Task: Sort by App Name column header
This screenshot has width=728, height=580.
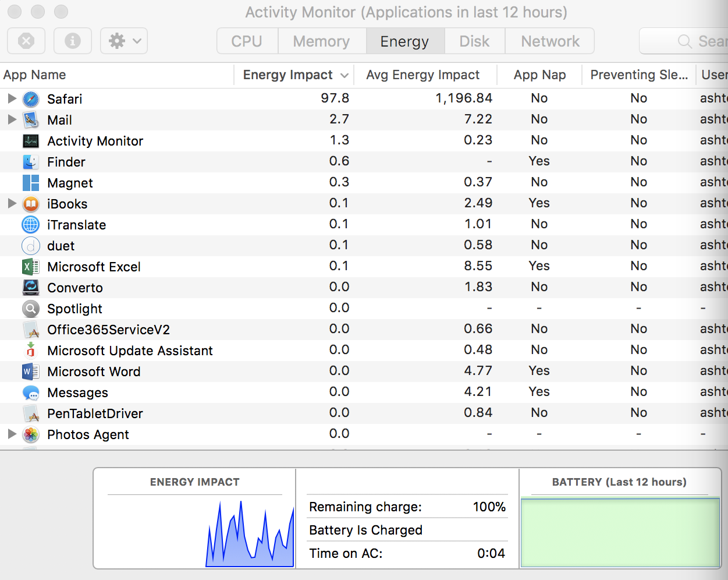Action: tap(116, 75)
